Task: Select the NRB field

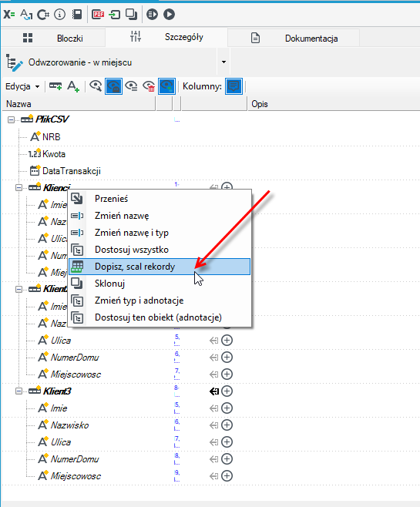Action: point(52,137)
